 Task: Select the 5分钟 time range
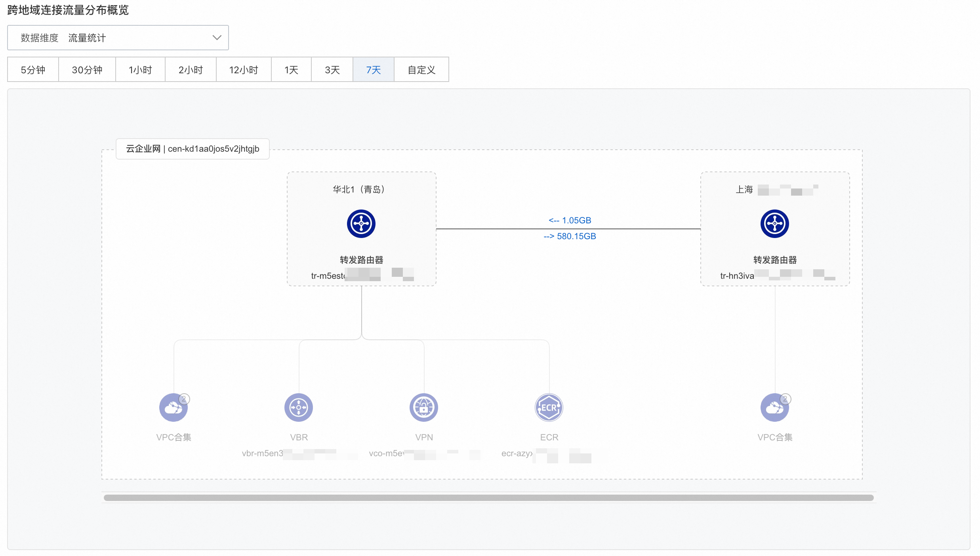(x=33, y=70)
